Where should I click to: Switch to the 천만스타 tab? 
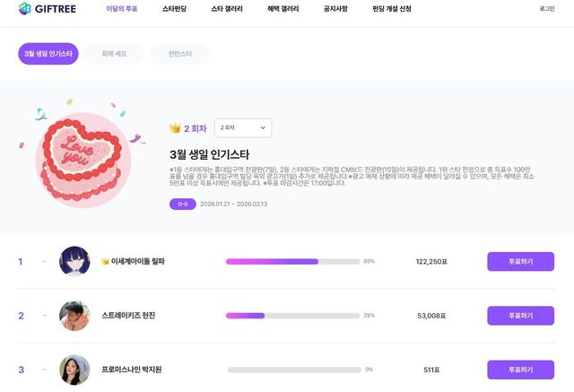pos(179,54)
